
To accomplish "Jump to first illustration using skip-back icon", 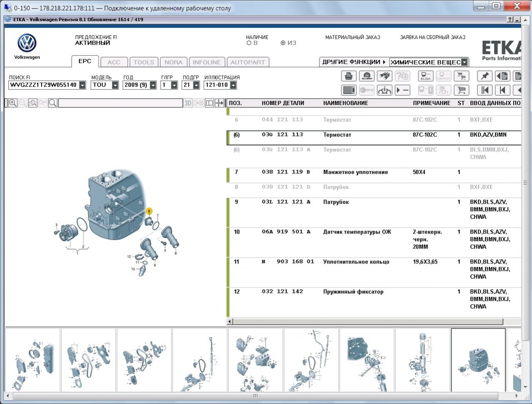I will [x=485, y=90].
